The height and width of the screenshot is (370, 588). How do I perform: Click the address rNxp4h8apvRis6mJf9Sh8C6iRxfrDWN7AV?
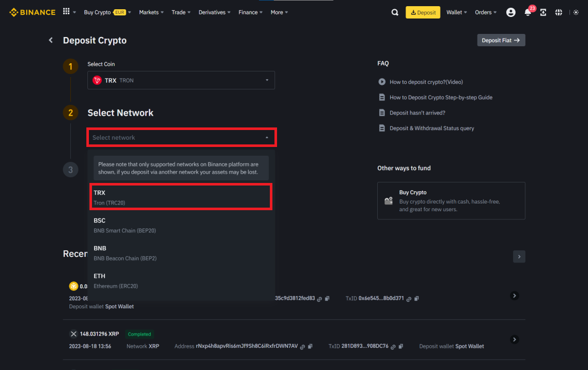pos(247,346)
